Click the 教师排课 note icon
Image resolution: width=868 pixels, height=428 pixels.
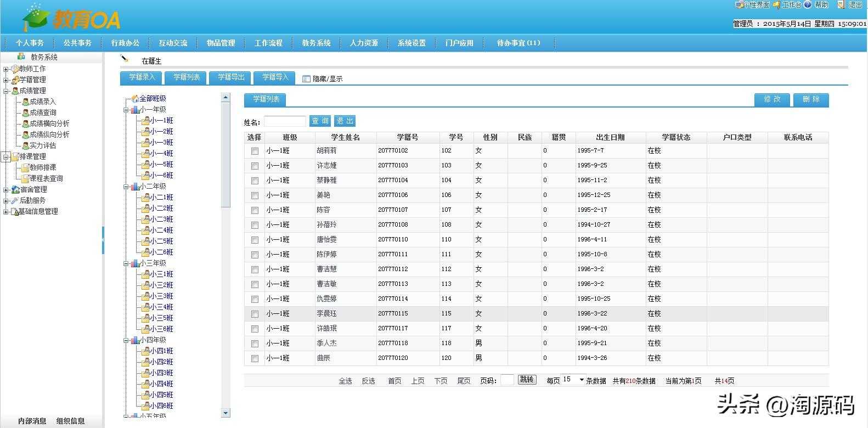25,167
